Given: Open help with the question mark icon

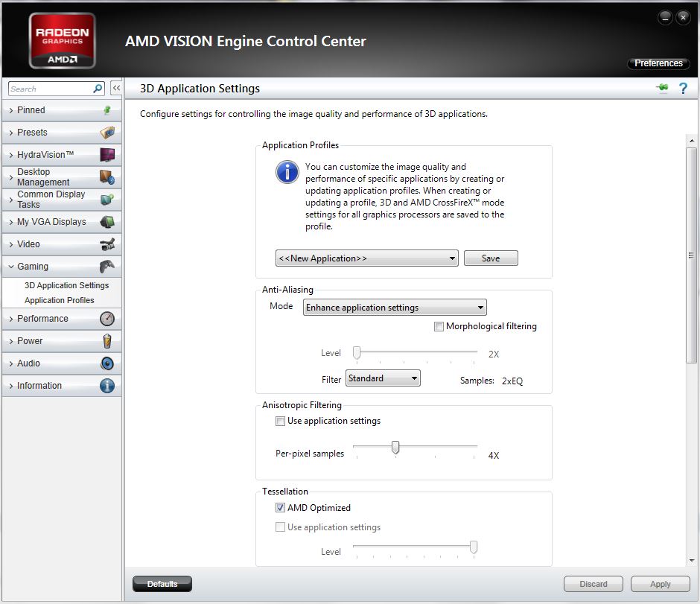Looking at the screenshot, I should coord(683,88).
